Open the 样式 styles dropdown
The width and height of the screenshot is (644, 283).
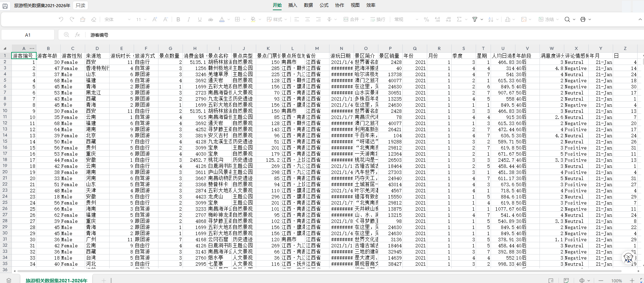pyautogui.click(x=277, y=19)
